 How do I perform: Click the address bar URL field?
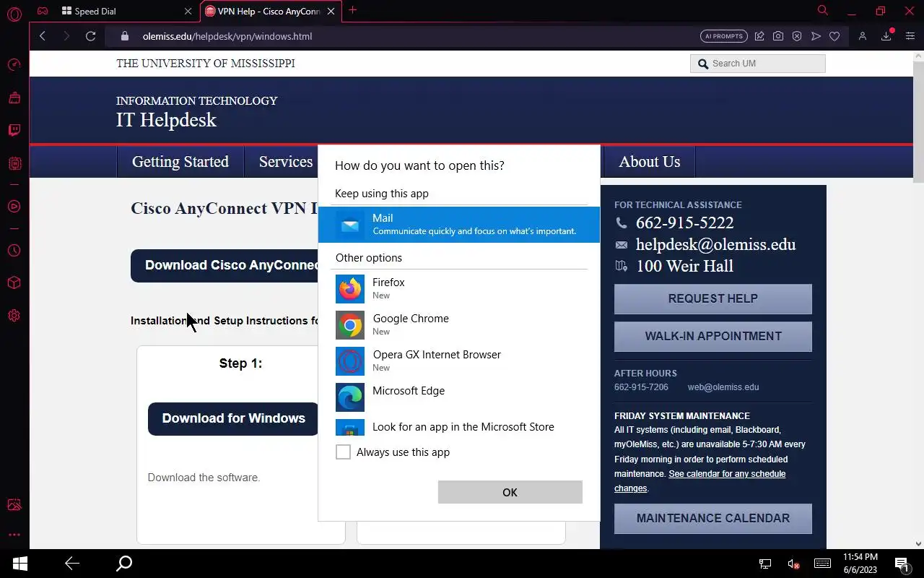point(404,36)
